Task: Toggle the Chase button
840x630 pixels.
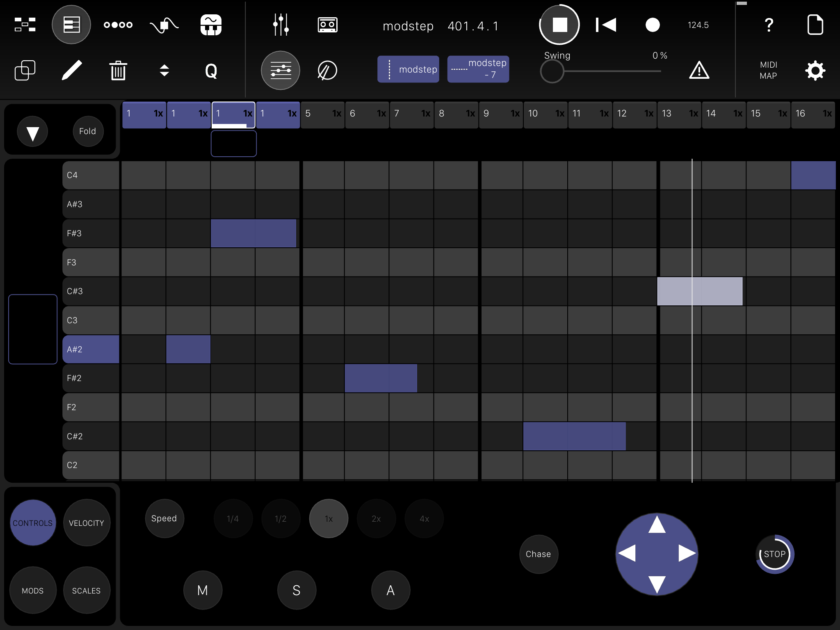Action: click(538, 554)
